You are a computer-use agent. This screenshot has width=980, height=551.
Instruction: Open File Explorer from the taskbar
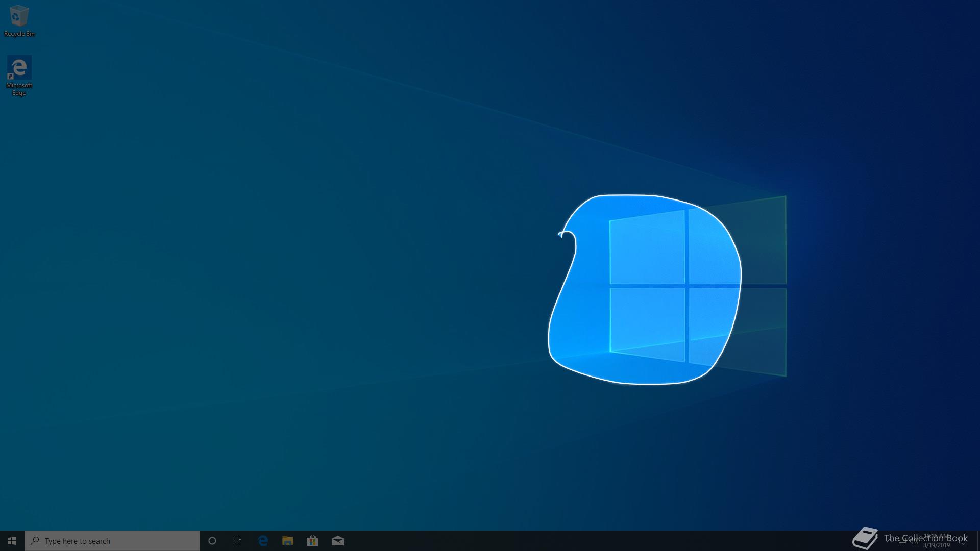point(288,541)
